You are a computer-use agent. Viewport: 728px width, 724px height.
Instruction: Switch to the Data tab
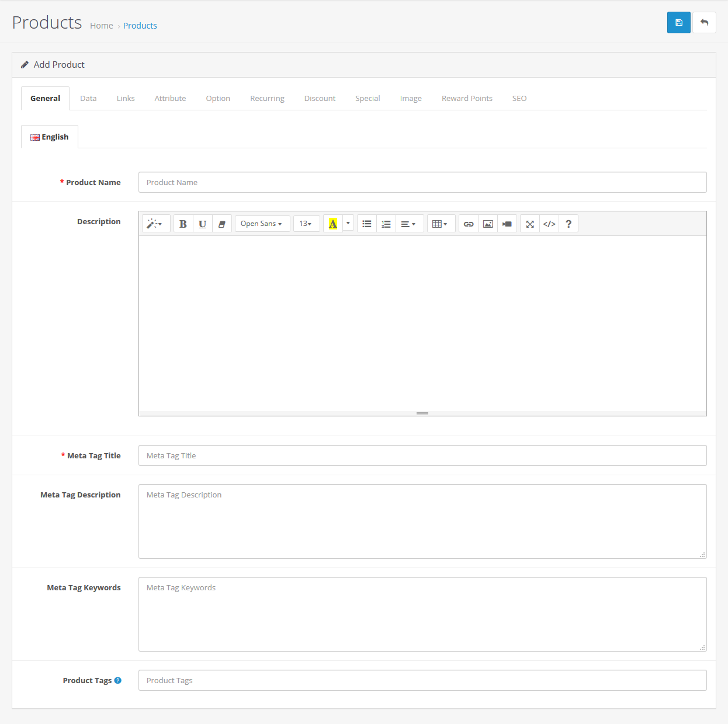[x=88, y=98]
